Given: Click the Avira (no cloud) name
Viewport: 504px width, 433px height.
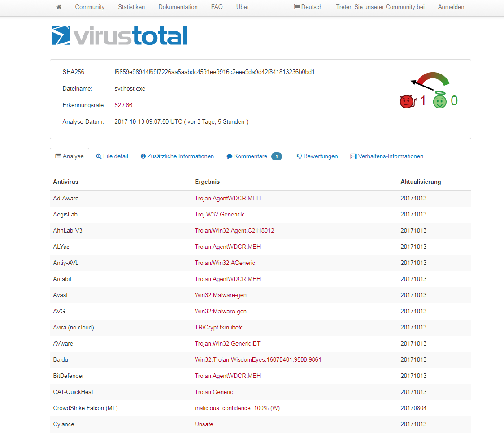Looking at the screenshot, I should (x=74, y=327).
